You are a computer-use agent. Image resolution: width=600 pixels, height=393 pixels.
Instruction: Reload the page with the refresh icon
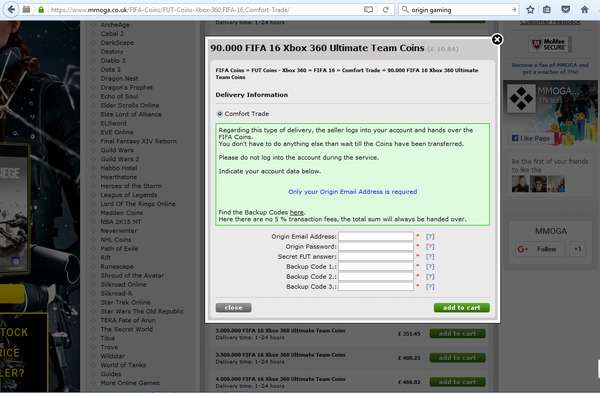pyautogui.click(x=386, y=10)
